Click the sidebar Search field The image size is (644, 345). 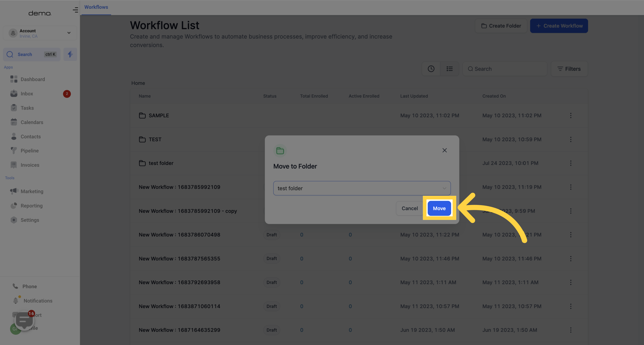pos(32,54)
